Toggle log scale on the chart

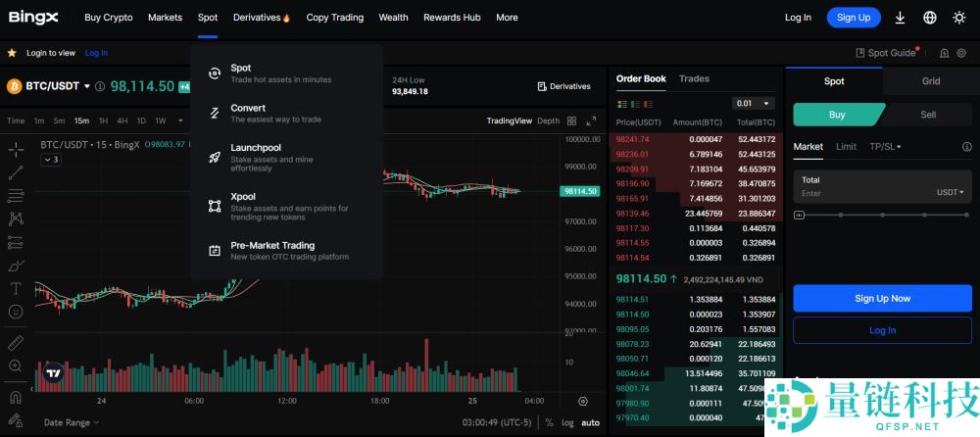[567, 422]
